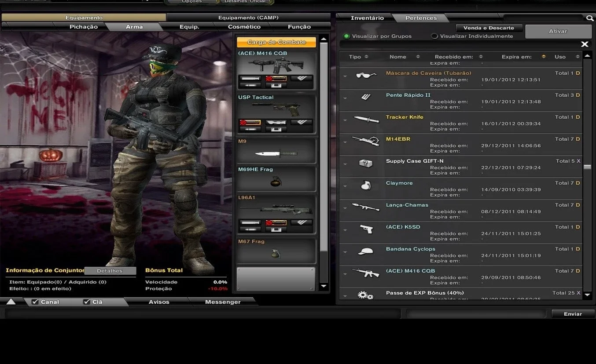The image size is (596, 364).
Task: Click the Carga de Combate button
Action: coord(276,42)
